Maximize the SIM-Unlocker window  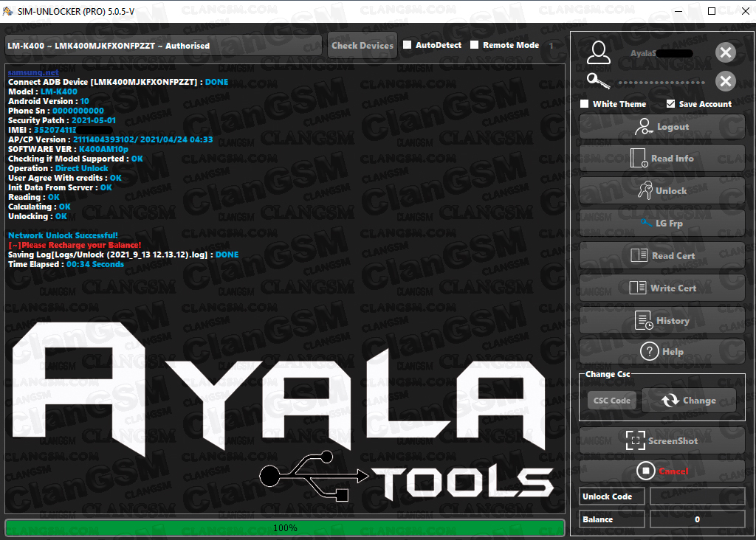712,11
